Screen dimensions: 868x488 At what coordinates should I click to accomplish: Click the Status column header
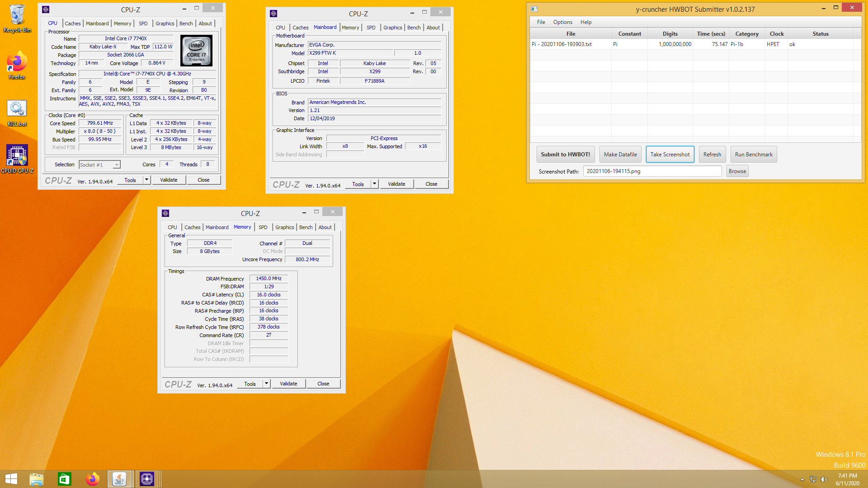821,34
